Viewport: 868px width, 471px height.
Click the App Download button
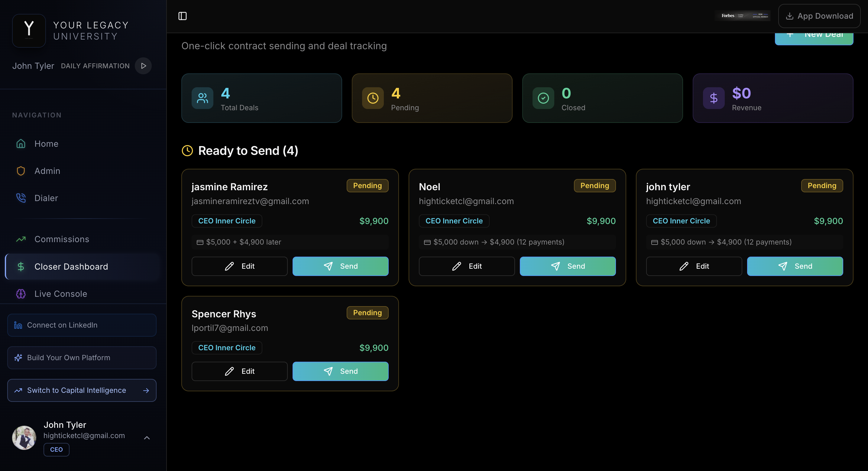tap(819, 16)
